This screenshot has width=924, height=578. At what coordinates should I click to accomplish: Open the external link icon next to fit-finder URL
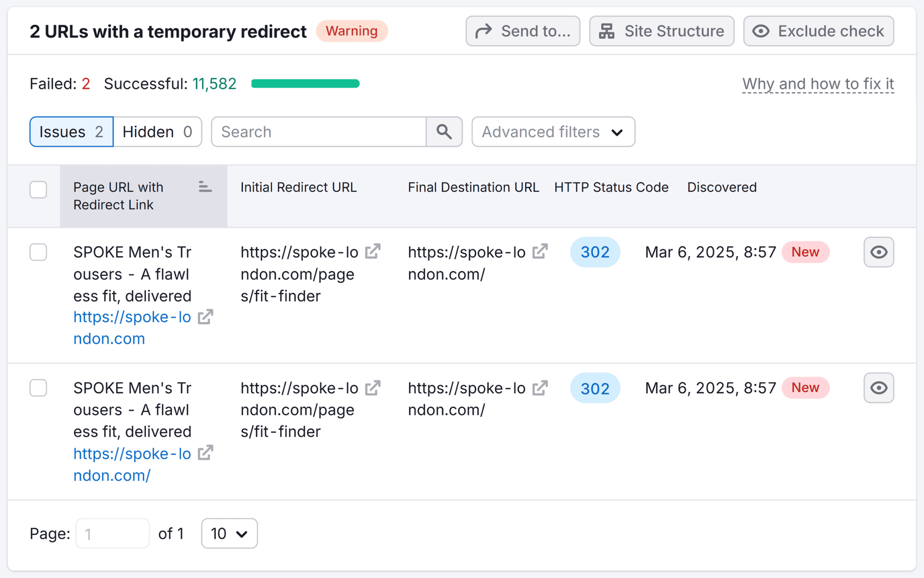coord(373,252)
